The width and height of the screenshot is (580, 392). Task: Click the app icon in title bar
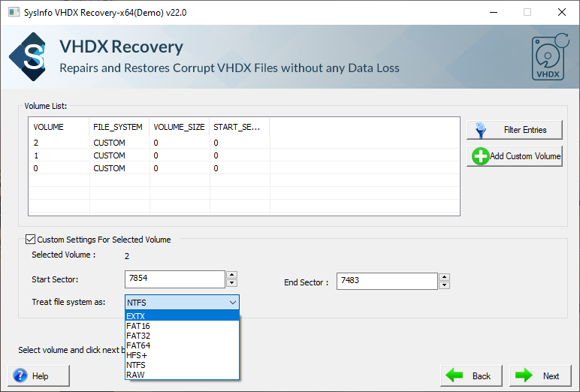14,12
